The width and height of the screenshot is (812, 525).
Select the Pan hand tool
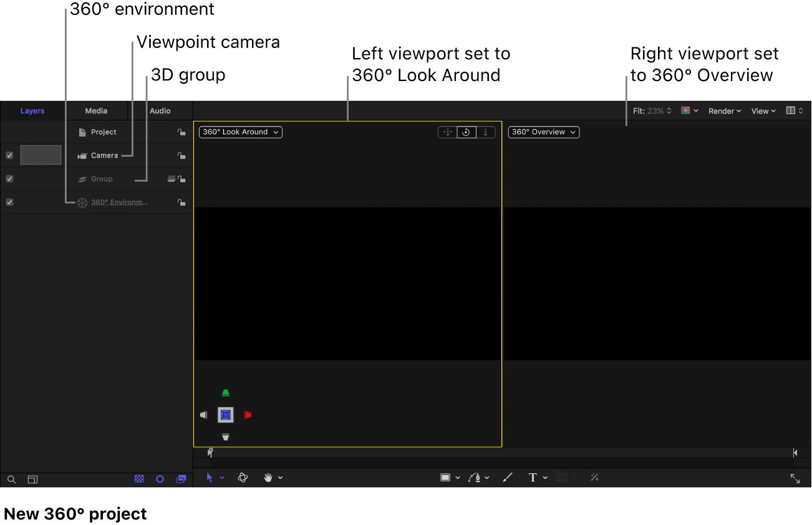(x=269, y=478)
